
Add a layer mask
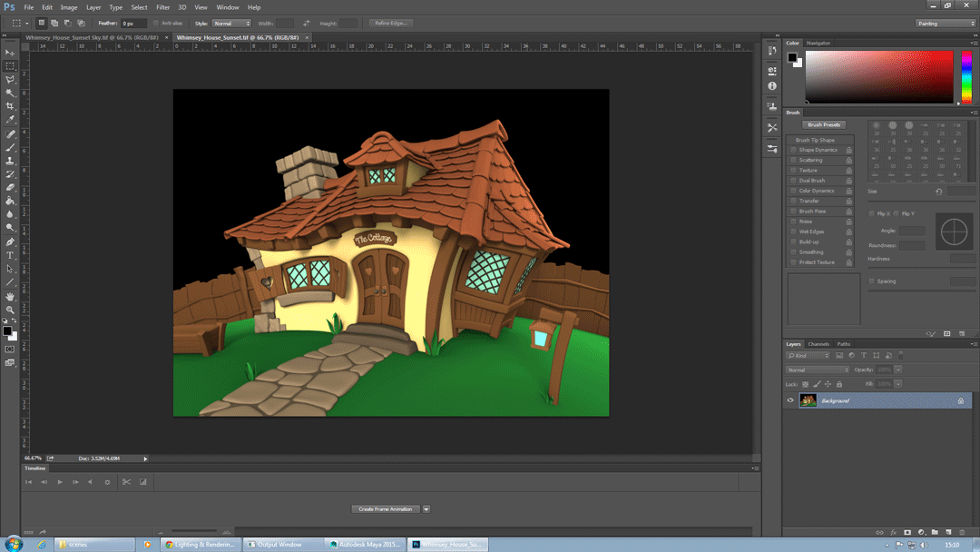(906, 532)
